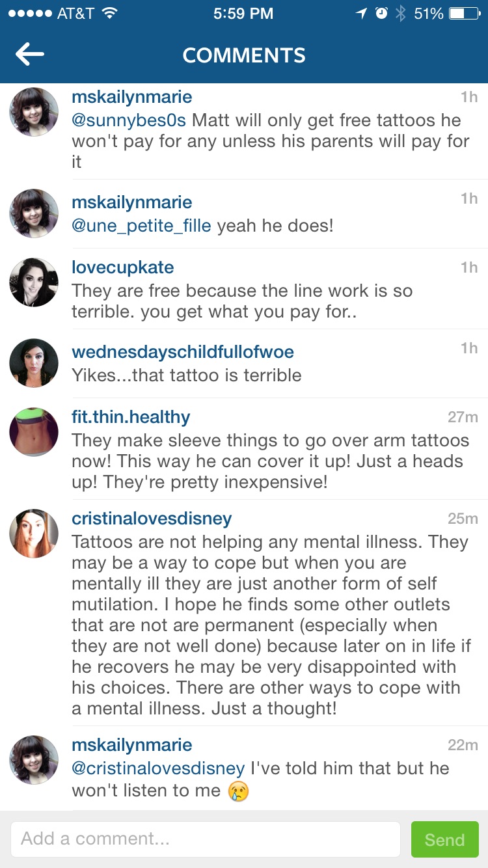Tap the cristinalovesdisney username

point(152,519)
